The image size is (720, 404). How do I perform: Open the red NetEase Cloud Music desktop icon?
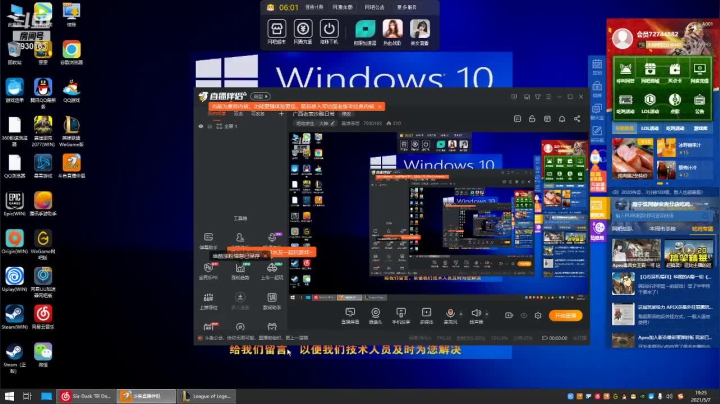pos(43,314)
